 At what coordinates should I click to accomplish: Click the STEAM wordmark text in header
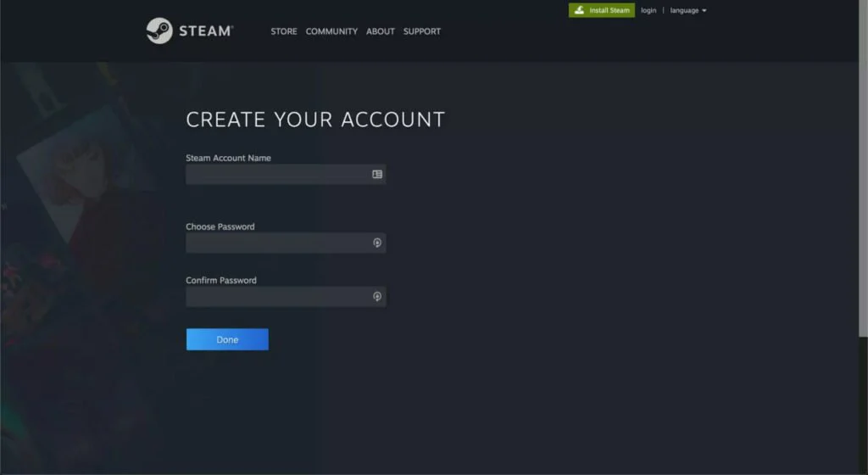(204, 31)
